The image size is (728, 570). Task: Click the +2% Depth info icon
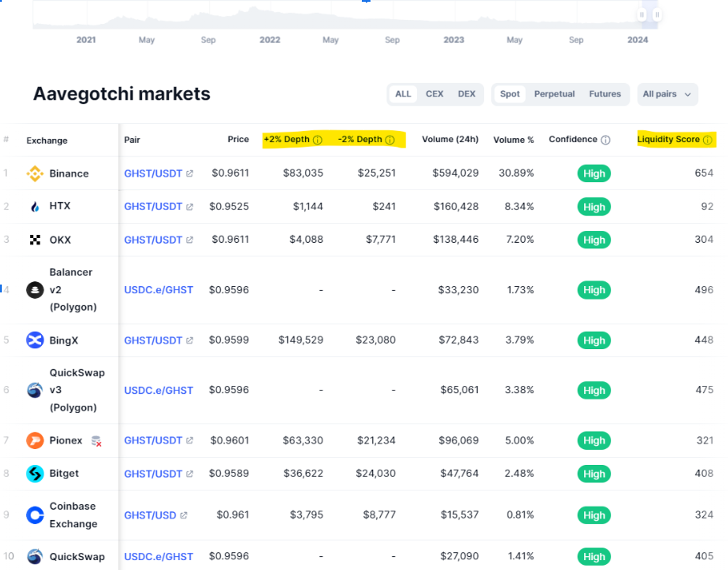point(317,140)
